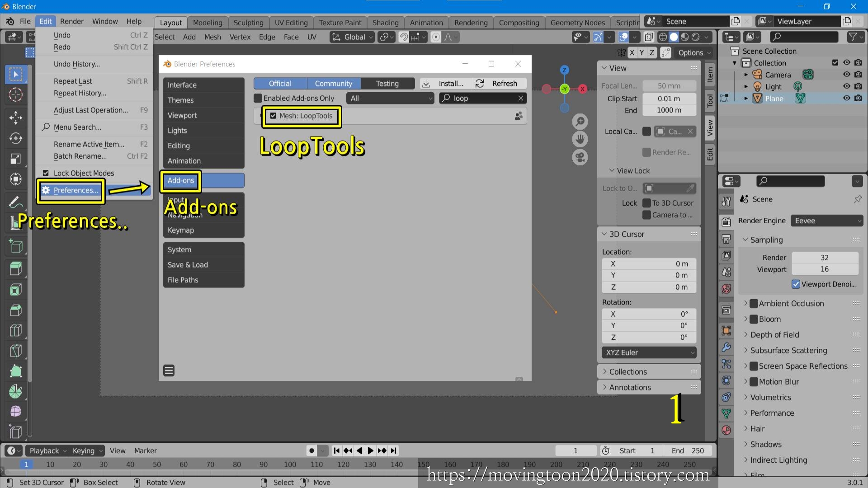Toggle the Testing support level filter
Screen dimensions: 868x488
387,84
